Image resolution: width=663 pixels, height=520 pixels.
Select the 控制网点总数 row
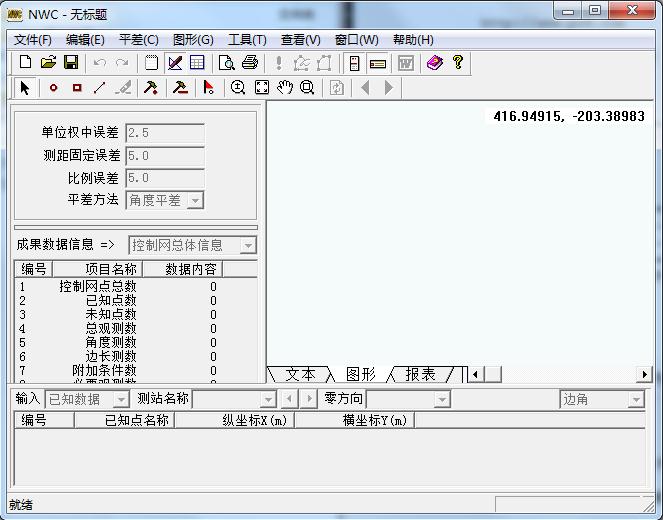tap(135, 287)
